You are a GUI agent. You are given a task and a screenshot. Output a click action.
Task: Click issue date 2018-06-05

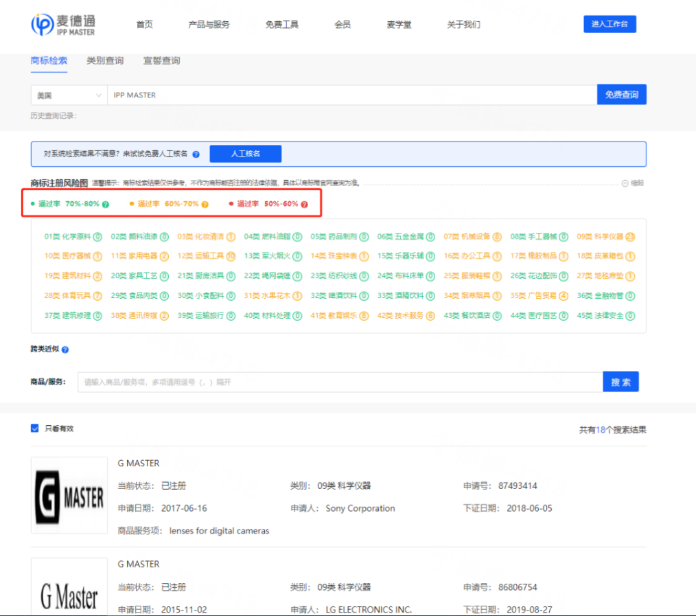(529, 508)
